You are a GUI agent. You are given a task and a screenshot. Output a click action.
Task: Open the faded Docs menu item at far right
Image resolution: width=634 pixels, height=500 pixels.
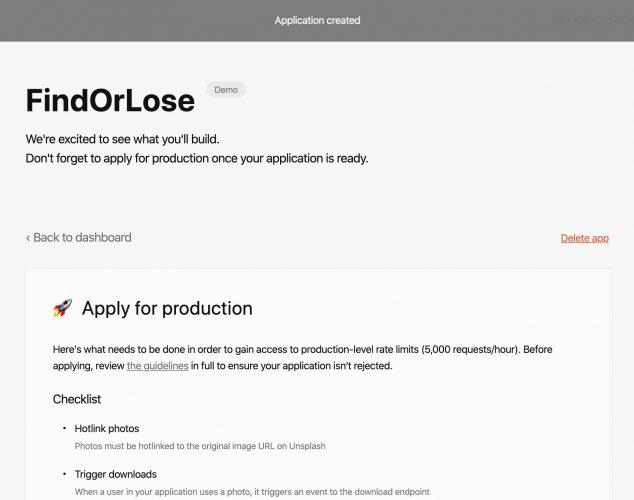click(620, 20)
